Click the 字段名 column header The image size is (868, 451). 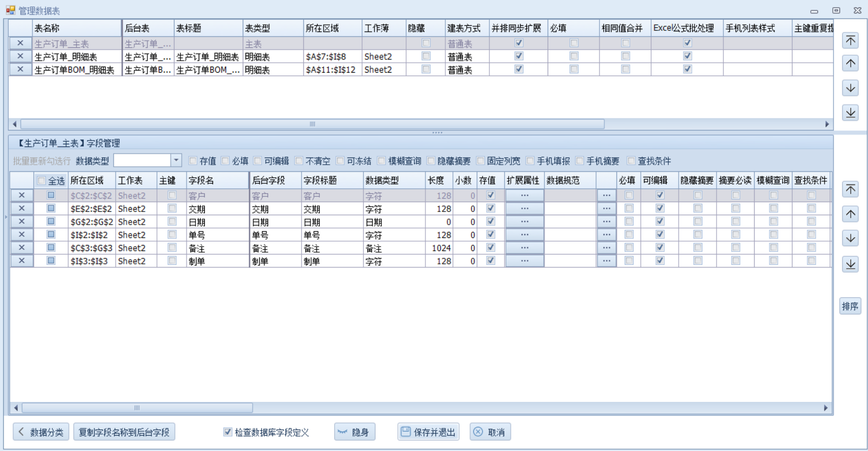217,181
